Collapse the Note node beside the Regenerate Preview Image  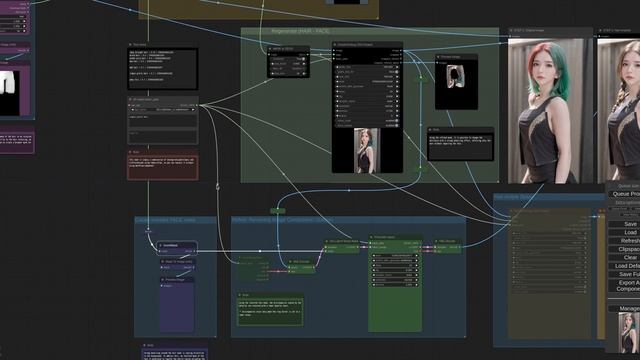pyautogui.click(x=430, y=130)
